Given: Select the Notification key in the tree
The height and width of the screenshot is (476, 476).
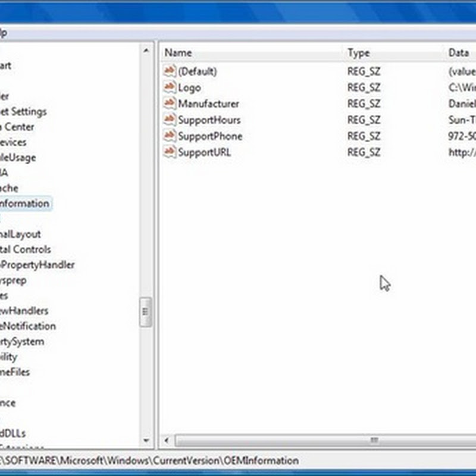Looking at the screenshot, I should coord(28,326).
